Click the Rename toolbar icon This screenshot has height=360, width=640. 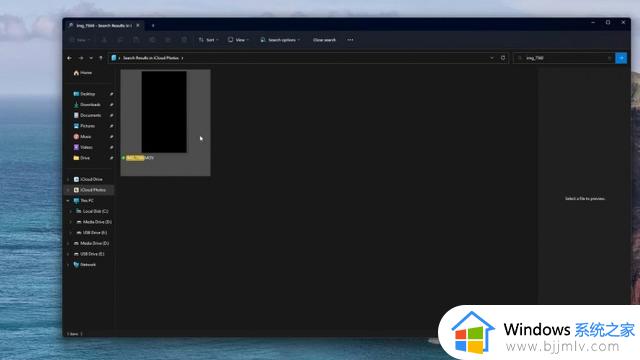(152, 40)
